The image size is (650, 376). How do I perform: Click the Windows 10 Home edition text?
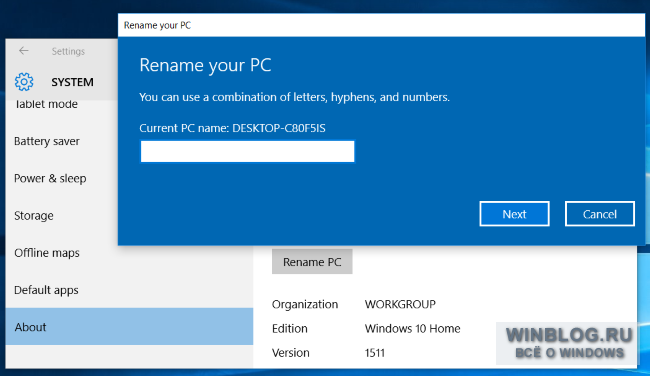coord(412,329)
